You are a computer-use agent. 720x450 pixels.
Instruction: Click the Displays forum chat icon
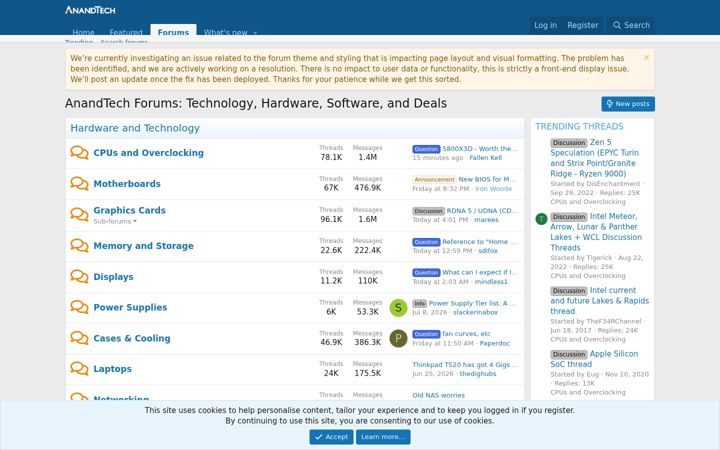tap(79, 276)
